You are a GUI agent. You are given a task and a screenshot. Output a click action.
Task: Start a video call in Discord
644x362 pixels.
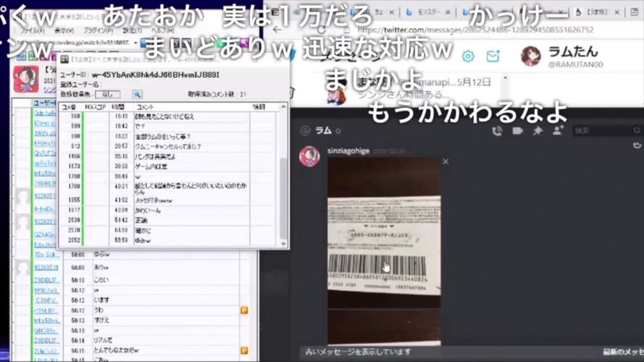517,131
